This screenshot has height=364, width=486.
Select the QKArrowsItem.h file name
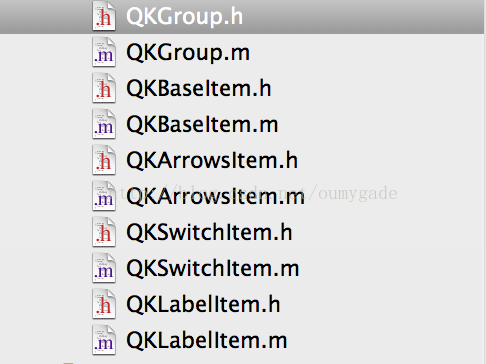212,160
